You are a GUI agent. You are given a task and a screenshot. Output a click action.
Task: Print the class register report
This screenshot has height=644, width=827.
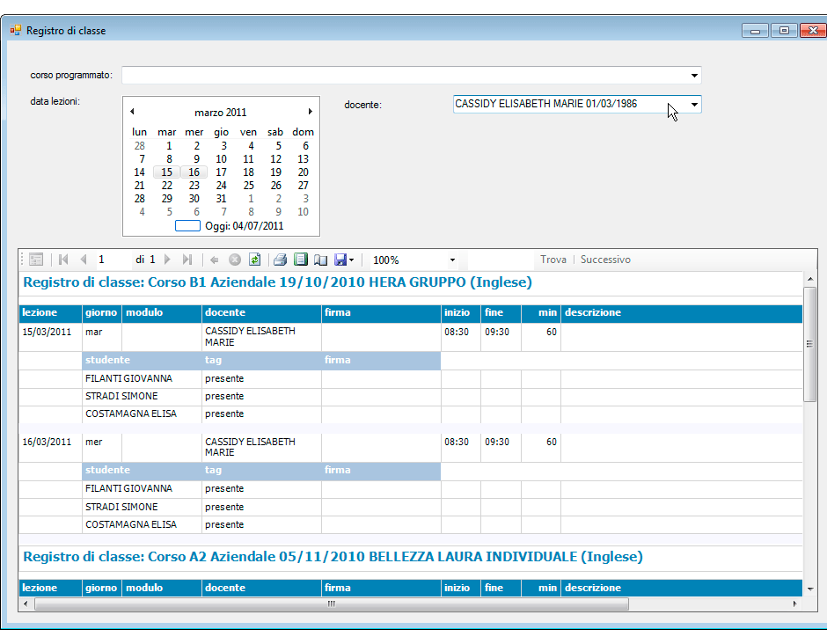280,260
